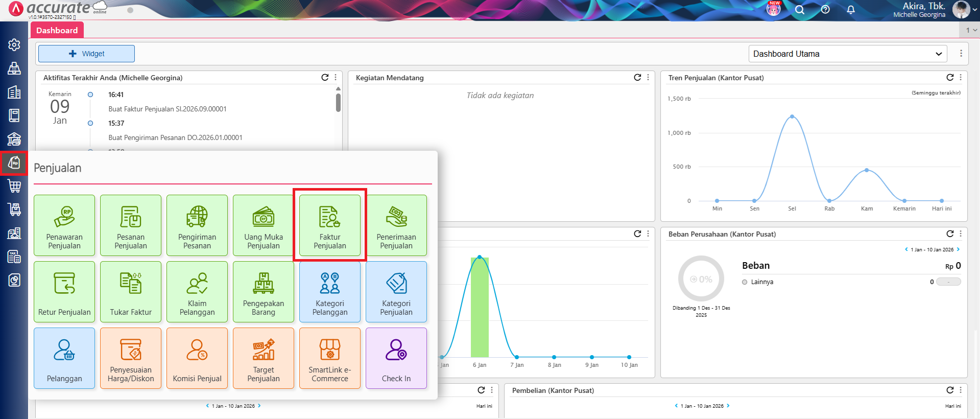
Task: Open the search magnifier in header
Action: click(800, 10)
